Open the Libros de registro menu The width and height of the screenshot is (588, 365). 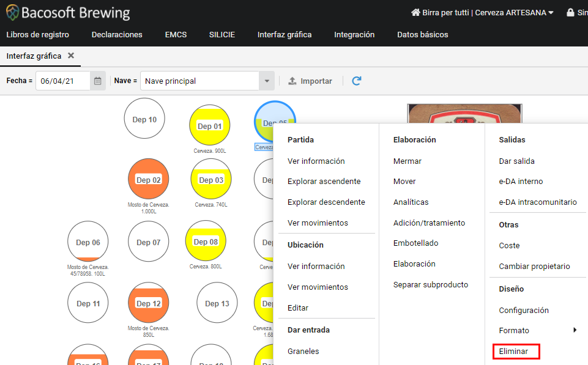click(x=37, y=34)
